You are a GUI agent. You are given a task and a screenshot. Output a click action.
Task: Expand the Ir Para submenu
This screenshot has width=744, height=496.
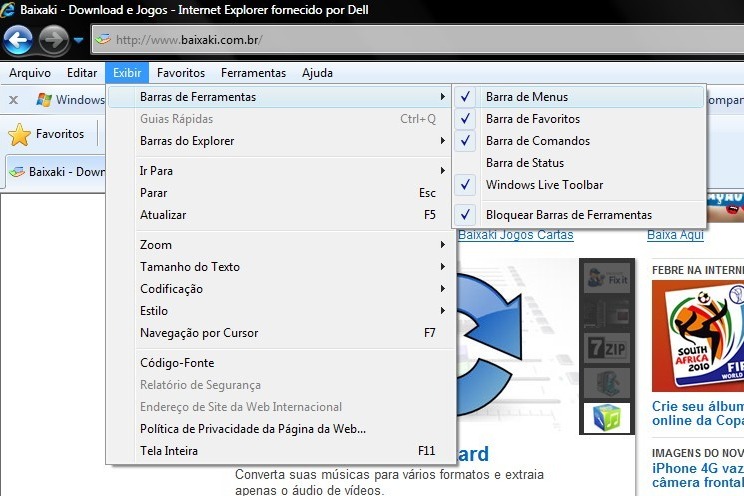280,171
